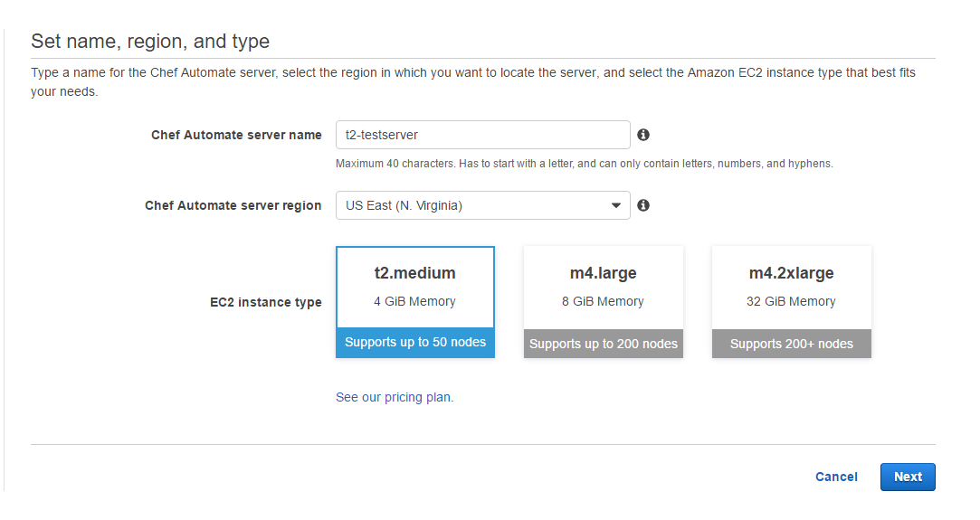980x520 pixels.
Task: Expand region dropdown using the arrow
Action: click(615, 205)
